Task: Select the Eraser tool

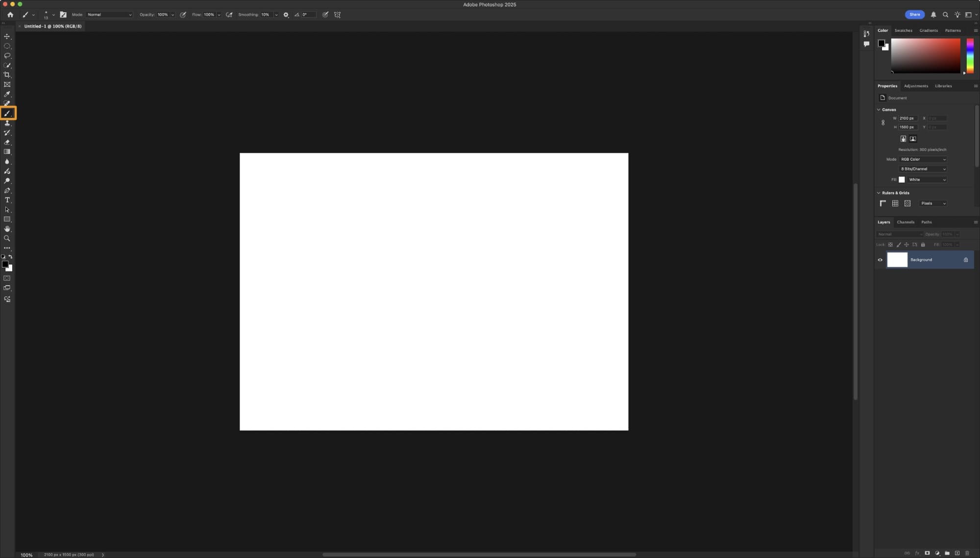Action: (x=7, y=142)
